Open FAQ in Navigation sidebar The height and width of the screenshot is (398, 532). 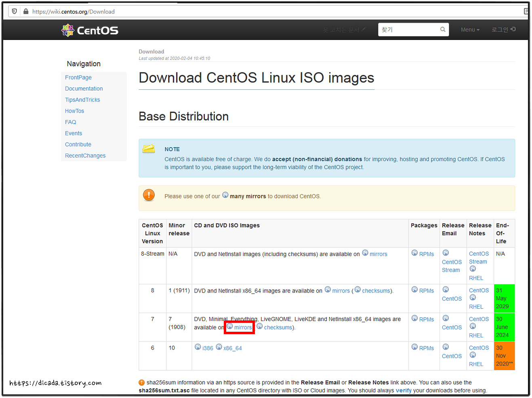click(71, 122)
